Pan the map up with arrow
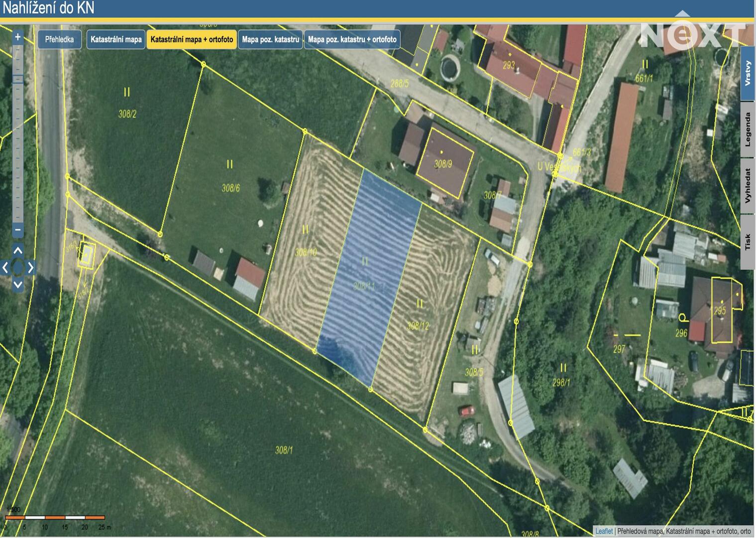The height and width of the screenshot is (538, 756). (x=18, y=251)
